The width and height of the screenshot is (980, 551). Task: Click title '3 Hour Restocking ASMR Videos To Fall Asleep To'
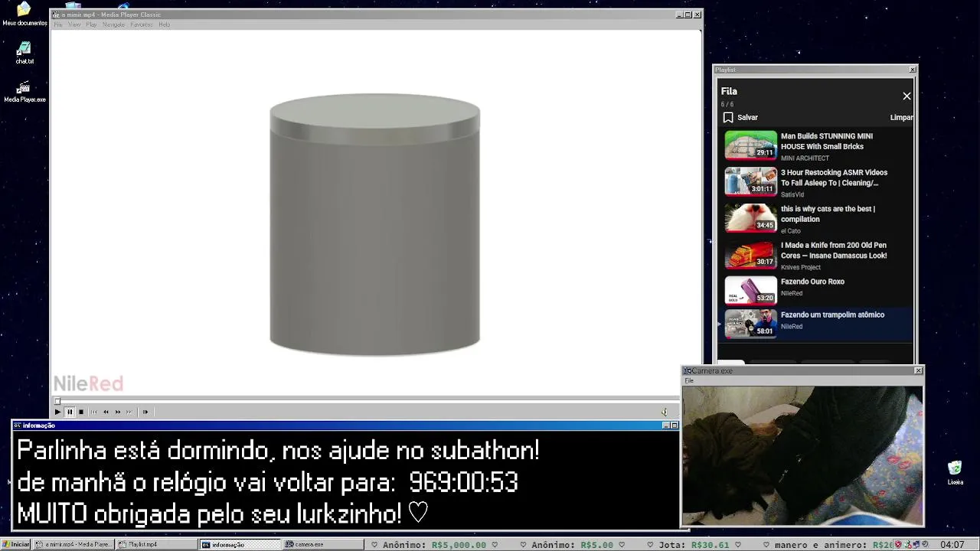[x=834, y=178]
